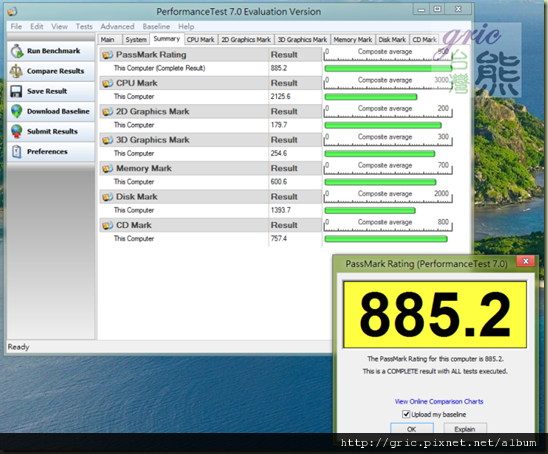Click the Disk Mark value 1393.7
This screenshot has width=548, height=454.
(280, 210)
